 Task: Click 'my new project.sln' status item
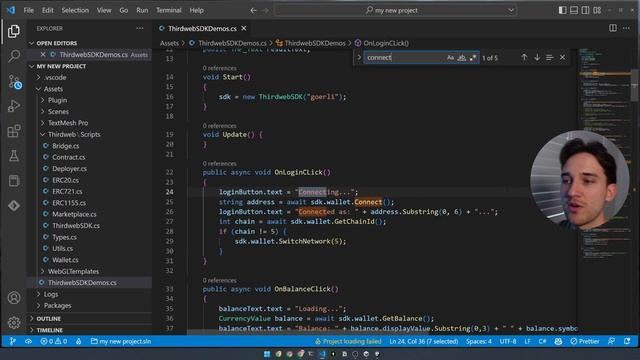click(121, 341)
